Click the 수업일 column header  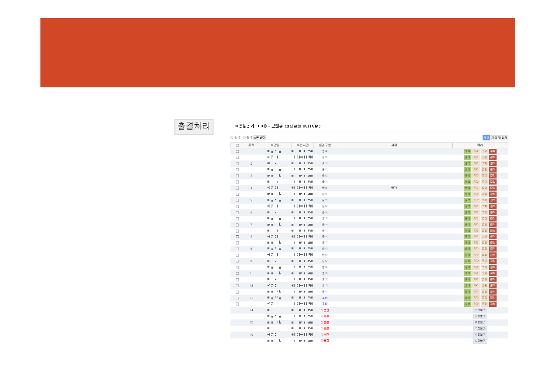[275, 145]
